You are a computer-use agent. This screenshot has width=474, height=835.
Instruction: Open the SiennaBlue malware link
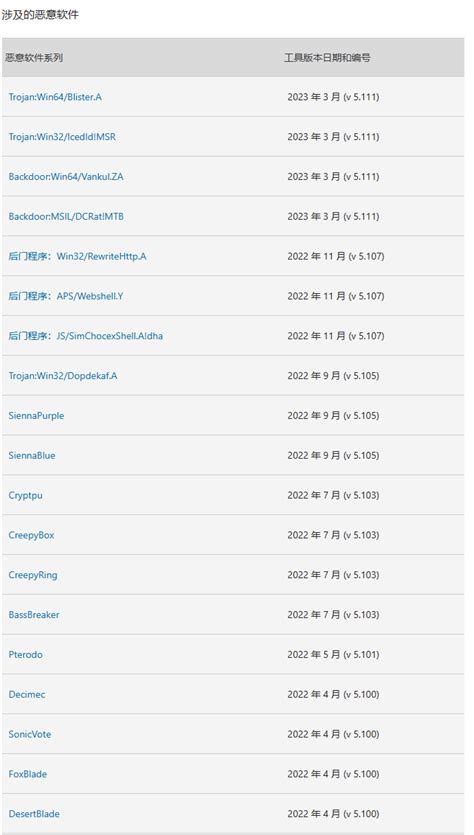pyautogui.click(x=32, y=455)
